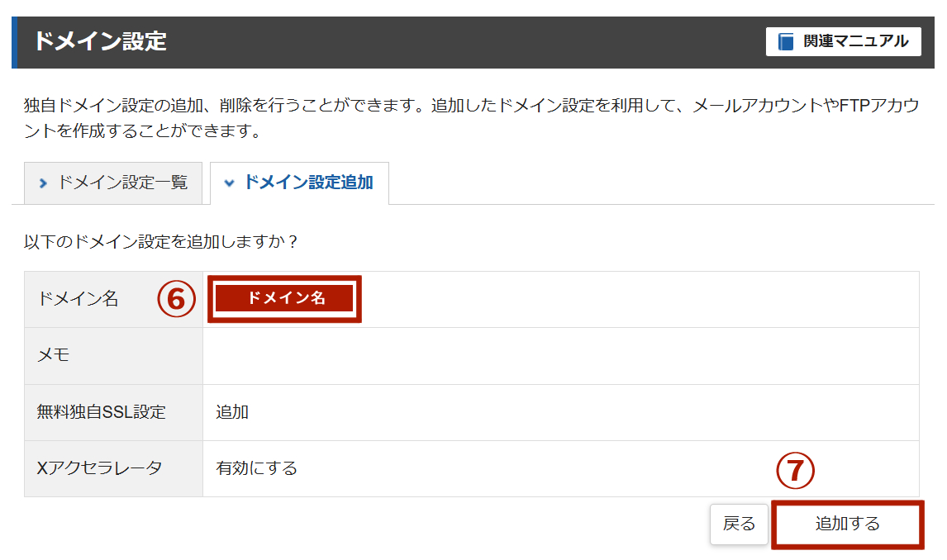This screenshot has width=947, height=560.
Task: Click the Xアクセラレータ row label
Action: pyautogui.click(x=99, y=468)
